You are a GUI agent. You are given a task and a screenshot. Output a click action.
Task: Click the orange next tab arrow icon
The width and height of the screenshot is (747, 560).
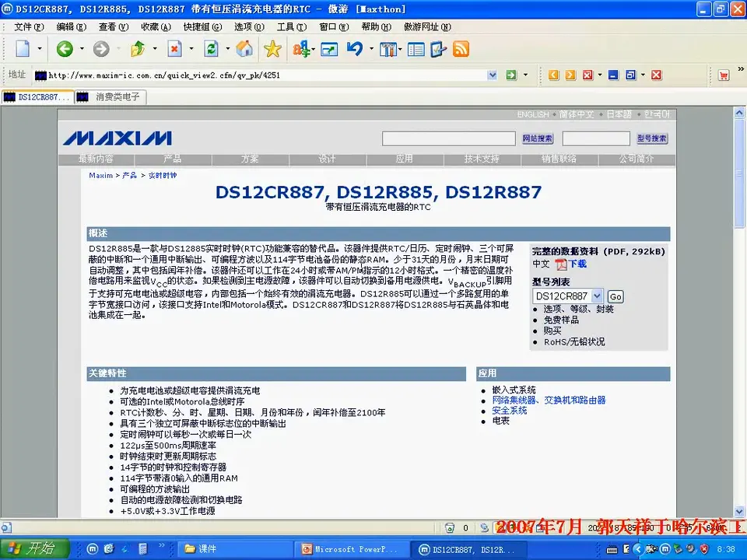[x=570, y=75]
